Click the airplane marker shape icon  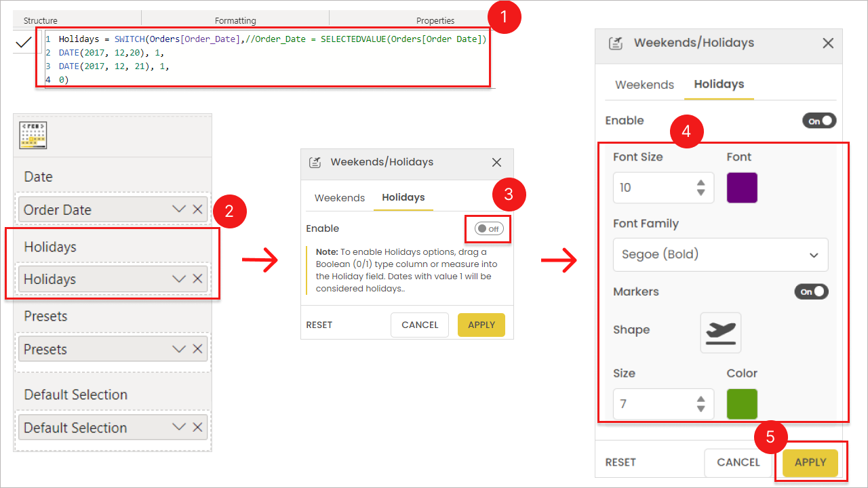coord(720,333)
